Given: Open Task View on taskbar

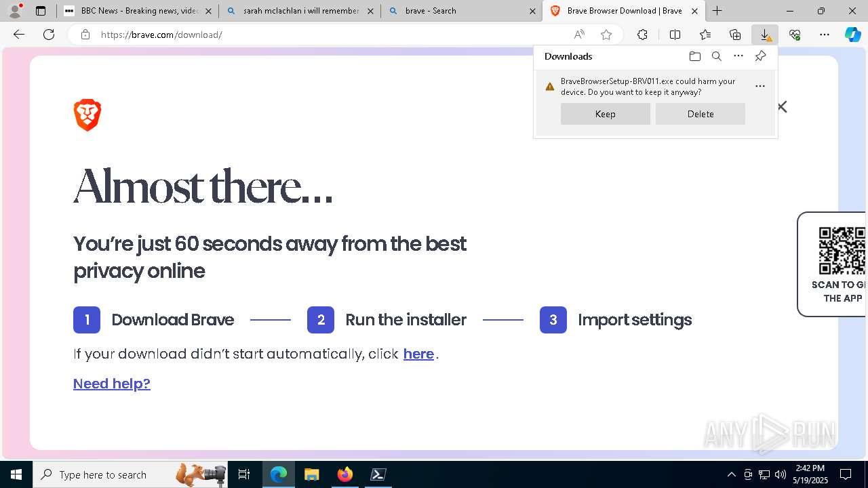Looking at the screenshot, I should coord(244,474).
